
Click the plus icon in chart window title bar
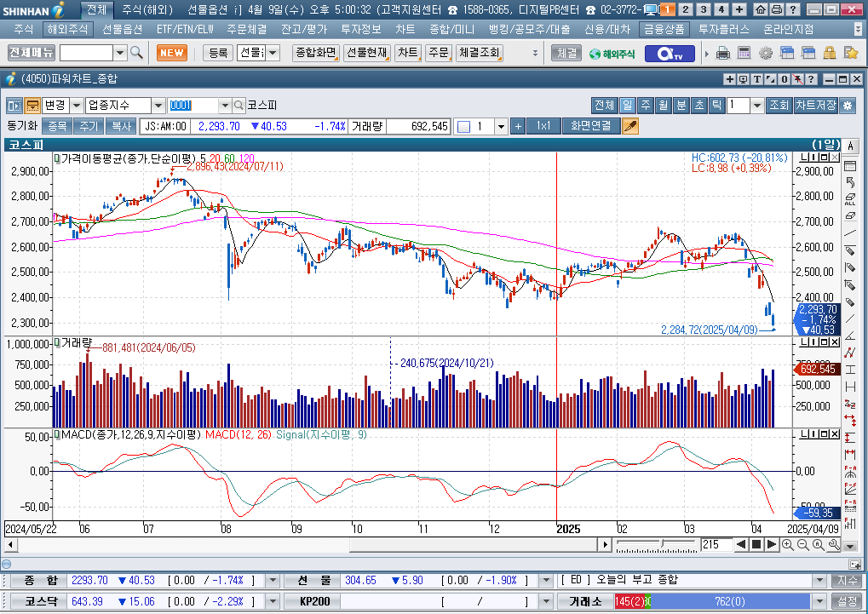pos(730,79)
